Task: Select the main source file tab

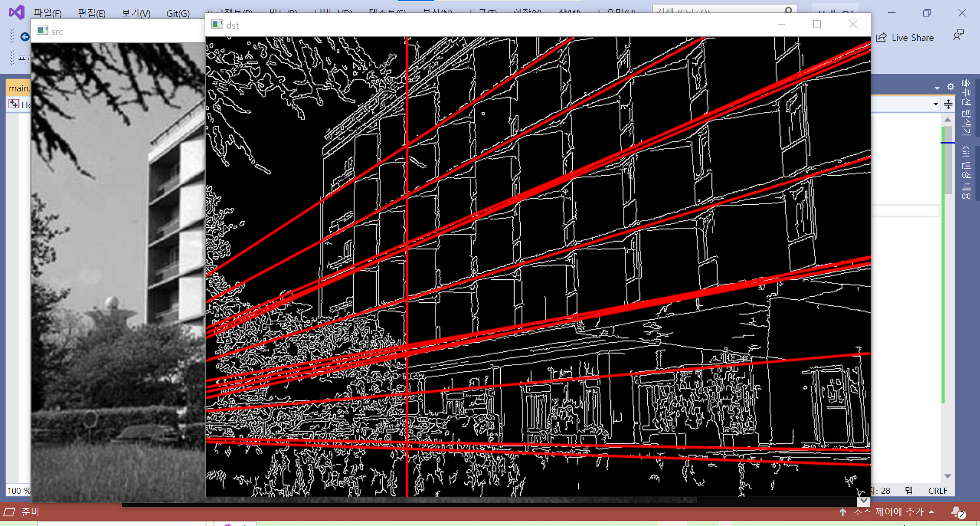Action: [x=19, y=88]
